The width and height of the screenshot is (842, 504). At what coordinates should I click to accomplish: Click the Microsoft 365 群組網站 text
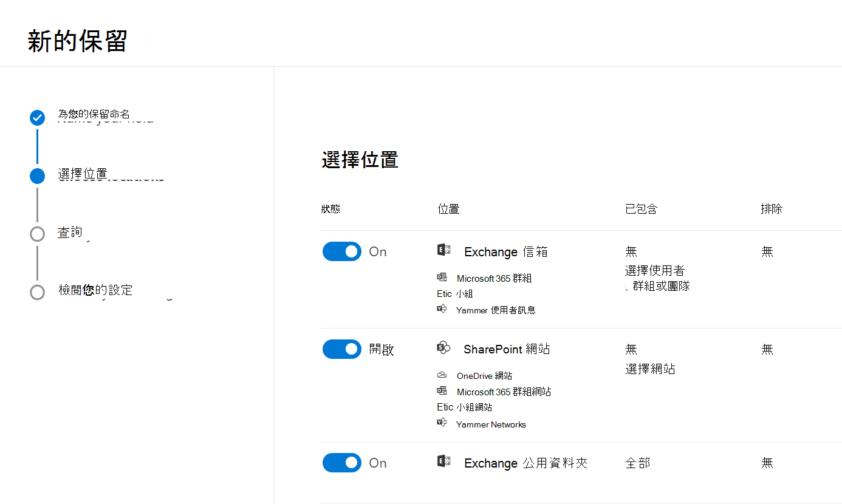pos(504,392)
